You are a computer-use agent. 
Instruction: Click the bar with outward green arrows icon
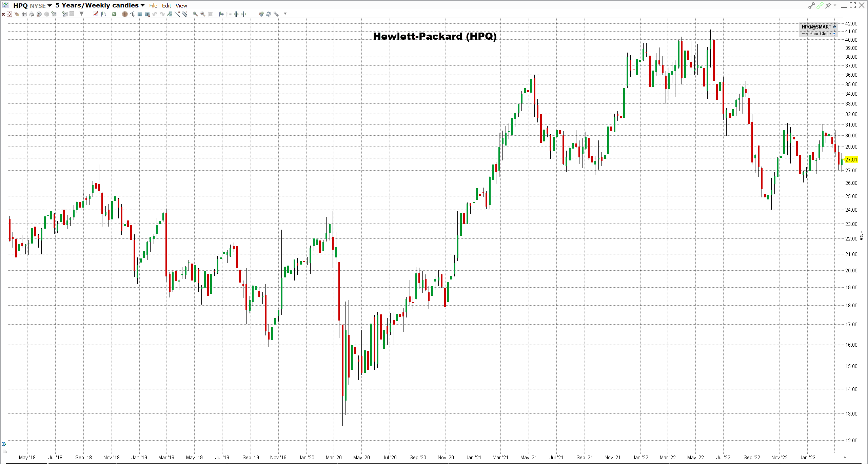[x=236, y=14]
